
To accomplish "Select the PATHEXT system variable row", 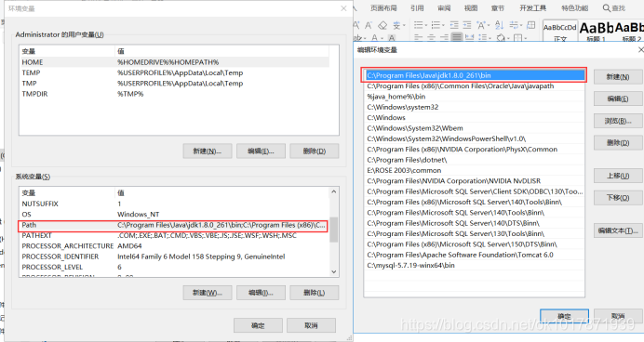I will coord(174,235).
